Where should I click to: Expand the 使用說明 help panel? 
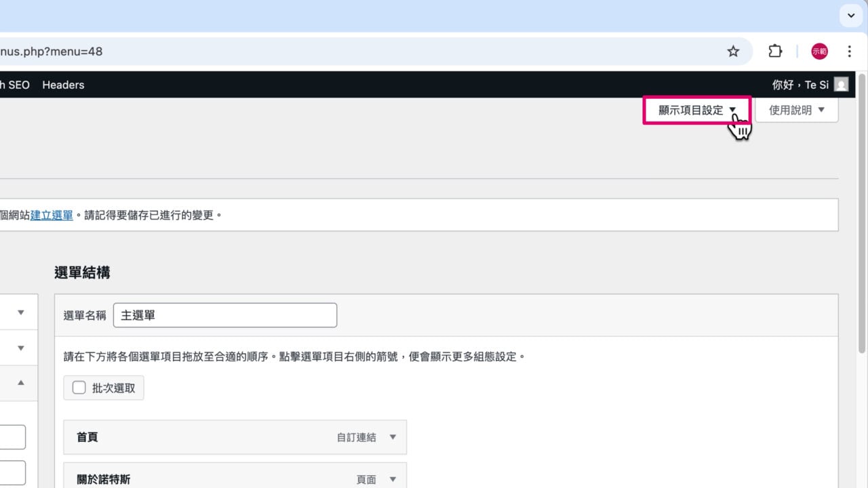click(x=796, y=110)
